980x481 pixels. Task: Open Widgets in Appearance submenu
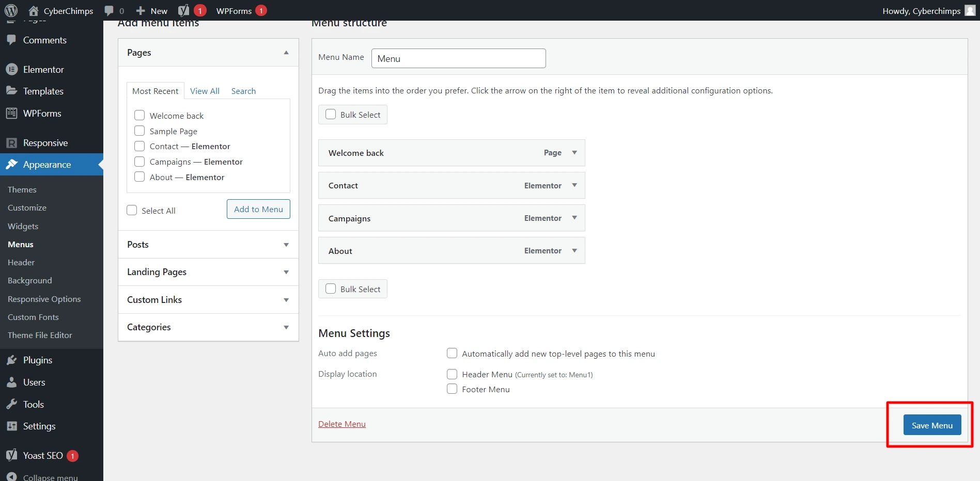(x=23, y=226)
